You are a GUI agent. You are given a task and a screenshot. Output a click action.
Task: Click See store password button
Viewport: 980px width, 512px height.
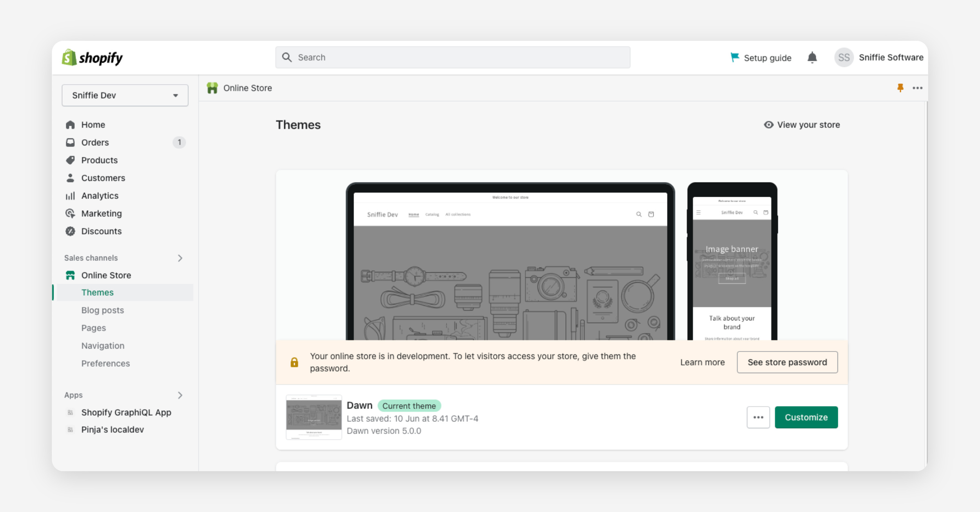787,362
